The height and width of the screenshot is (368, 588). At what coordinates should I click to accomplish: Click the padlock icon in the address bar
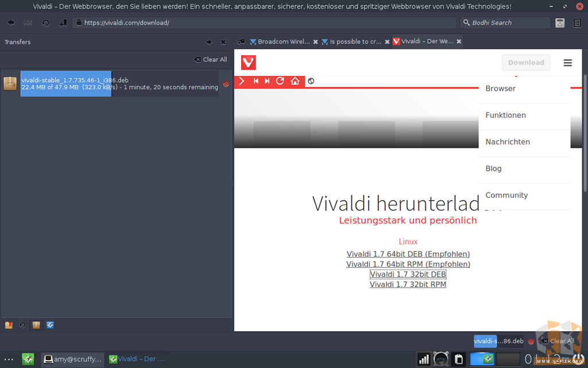[79, 22]
